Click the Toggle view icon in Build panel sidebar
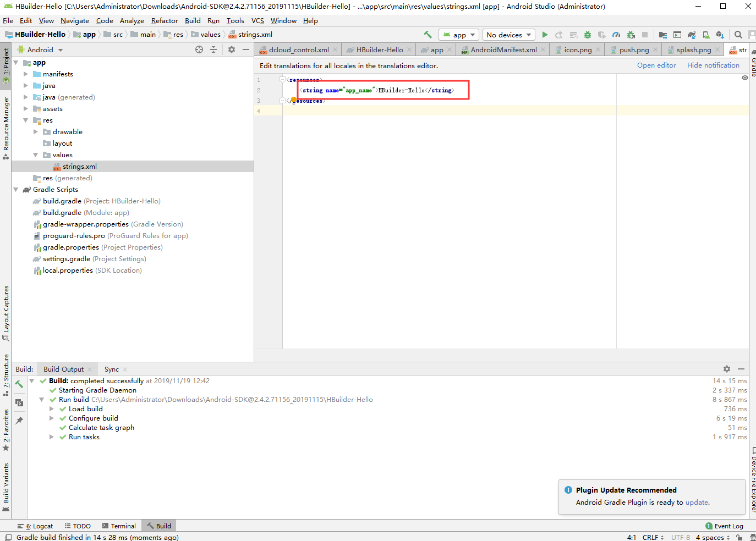Screen dimensions: 756x541 pos(19,402)
